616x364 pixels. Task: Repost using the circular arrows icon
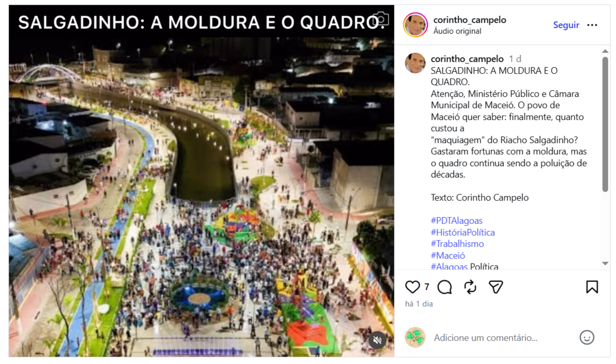[470, 287]
